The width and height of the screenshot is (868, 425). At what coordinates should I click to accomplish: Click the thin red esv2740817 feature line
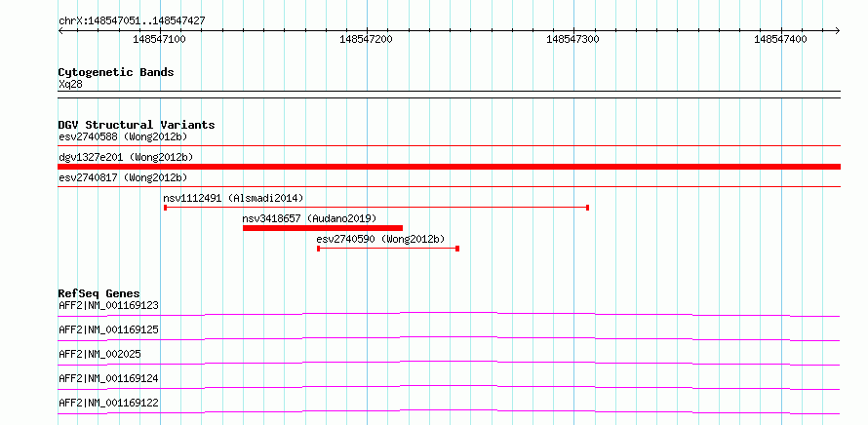click(450, 186)
